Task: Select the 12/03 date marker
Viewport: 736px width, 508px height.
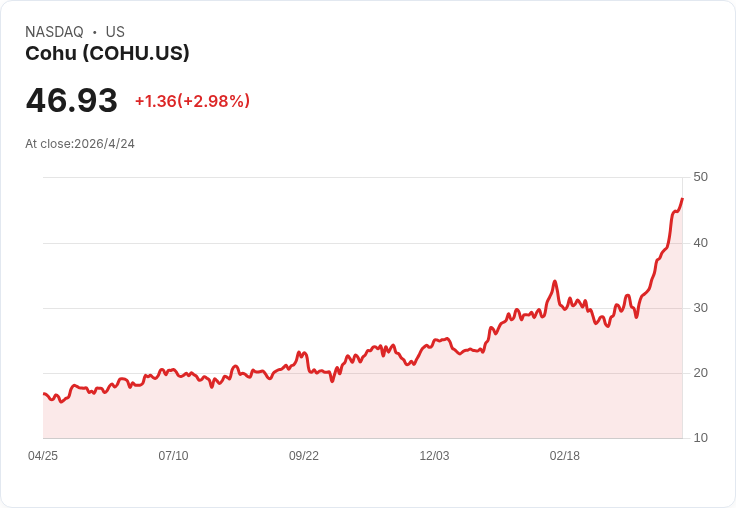Action: click(x=434, y=456)
